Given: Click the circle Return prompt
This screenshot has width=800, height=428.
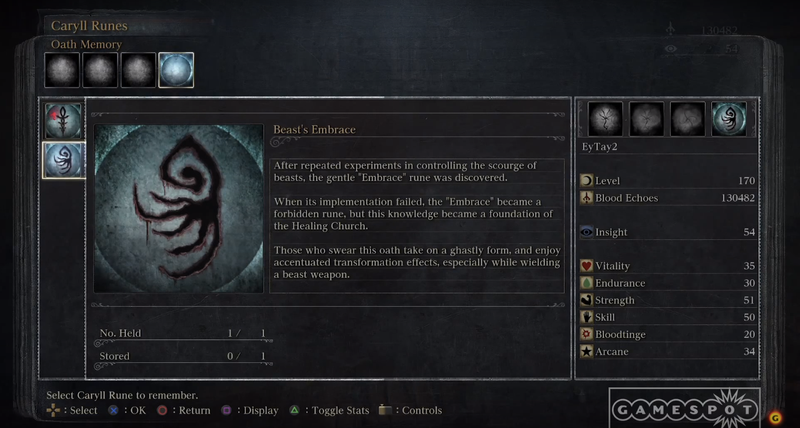Looking at the screenshot, I should 184,410.
